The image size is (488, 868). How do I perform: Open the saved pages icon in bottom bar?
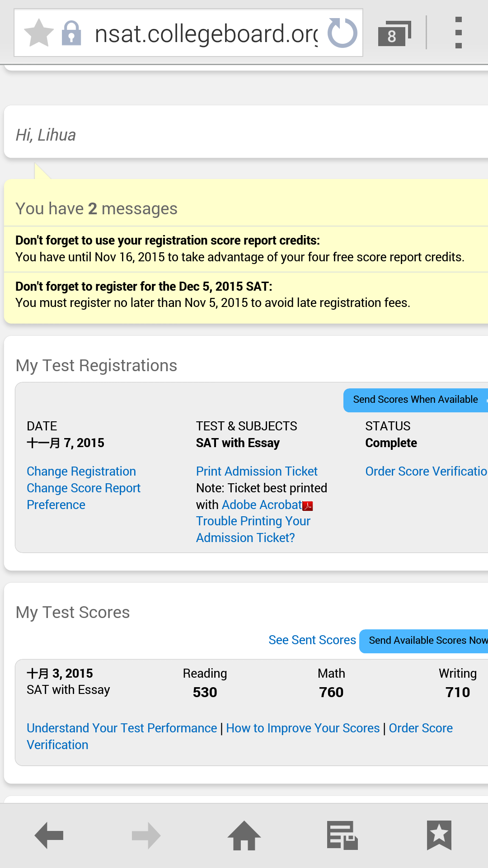coord(342,835)
